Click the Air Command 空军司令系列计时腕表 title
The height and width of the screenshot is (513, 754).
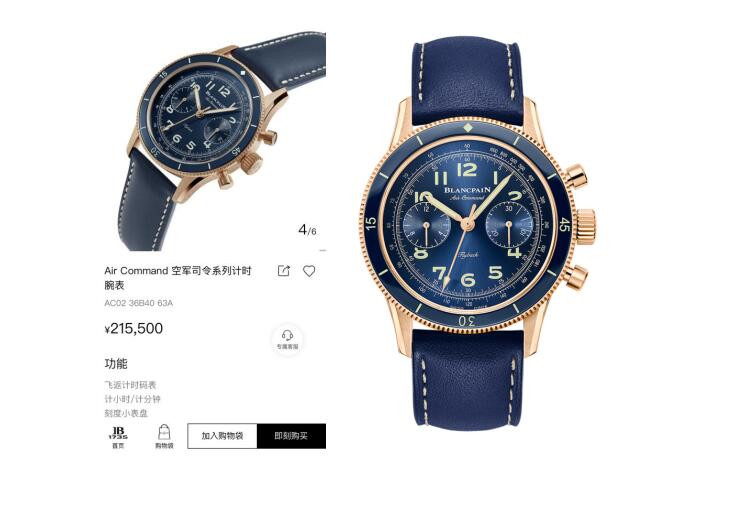coord(178,278)
